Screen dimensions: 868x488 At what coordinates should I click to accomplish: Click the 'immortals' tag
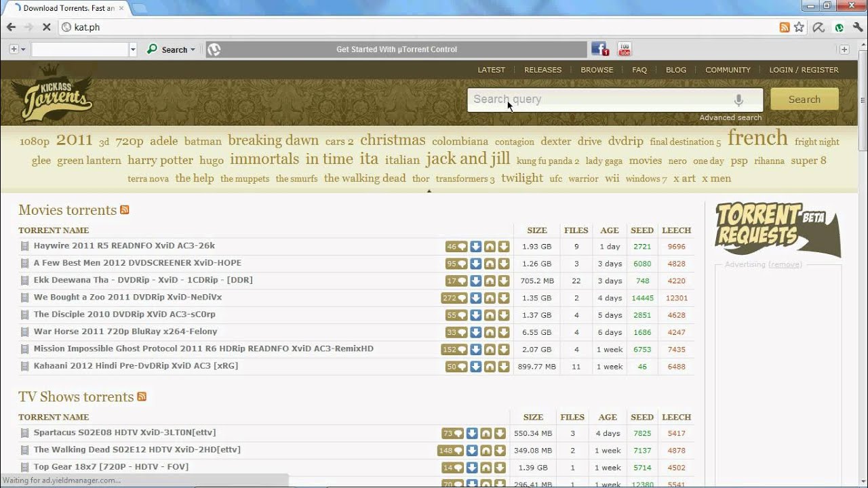(264, 159)
